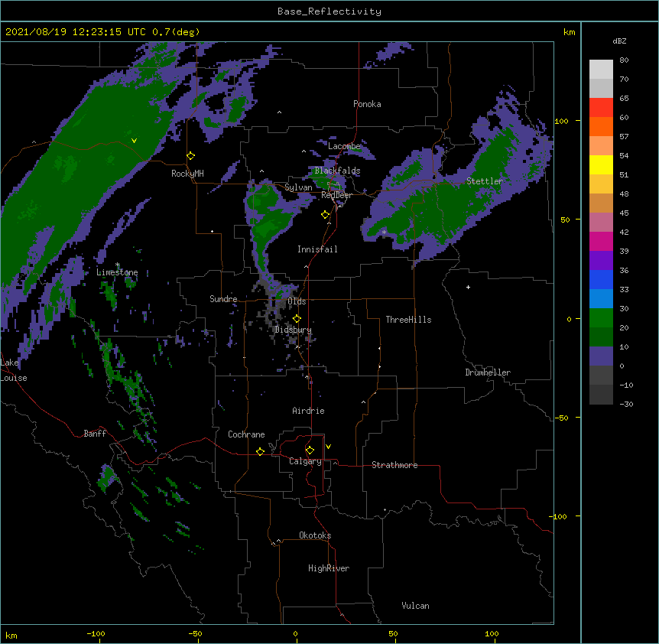Click the 50 tick label on horizontal axis
The image size is (659, 644).
coord(393,633)
